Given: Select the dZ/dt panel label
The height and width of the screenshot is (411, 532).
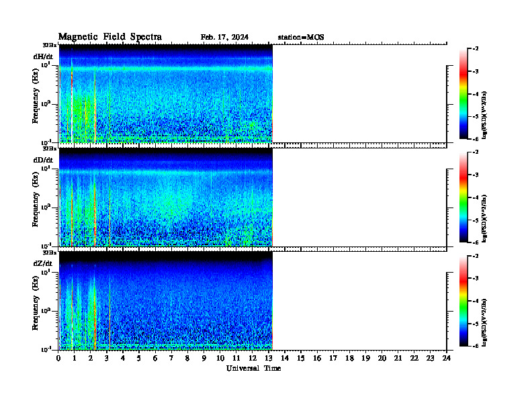Looking at the screenshot, I should point(43,263).
